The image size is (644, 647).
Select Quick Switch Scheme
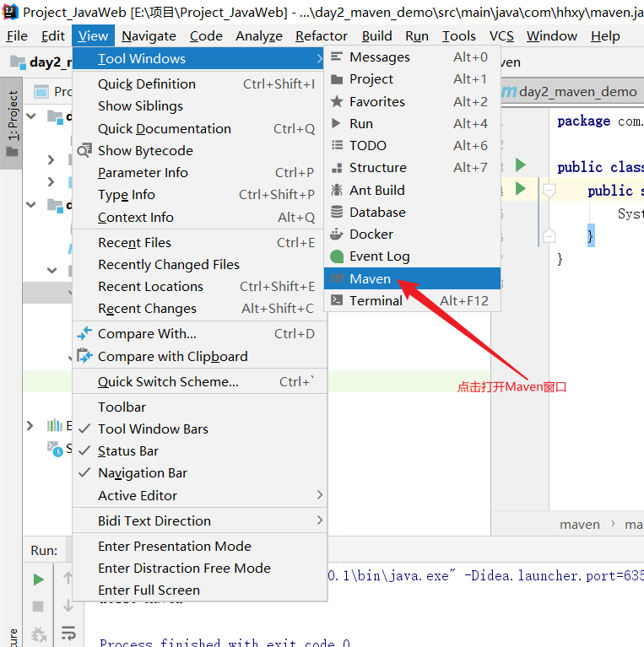click(200, 381)
